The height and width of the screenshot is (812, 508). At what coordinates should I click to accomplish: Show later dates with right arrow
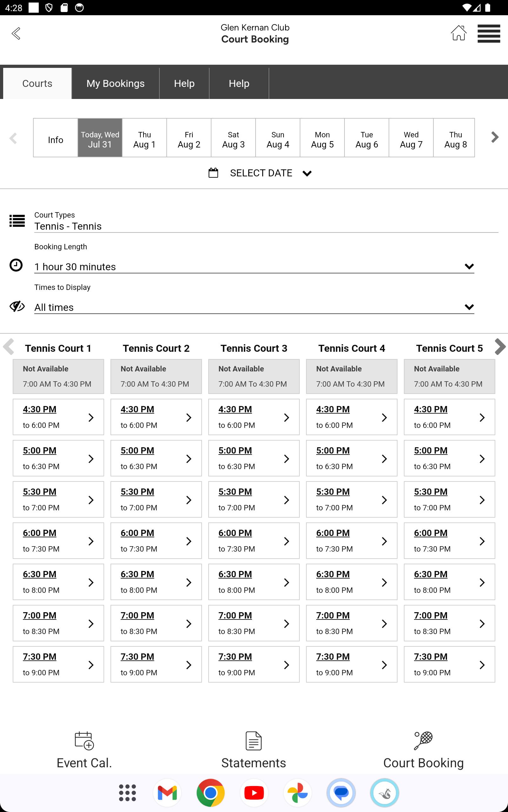click(x=495, y=137)
